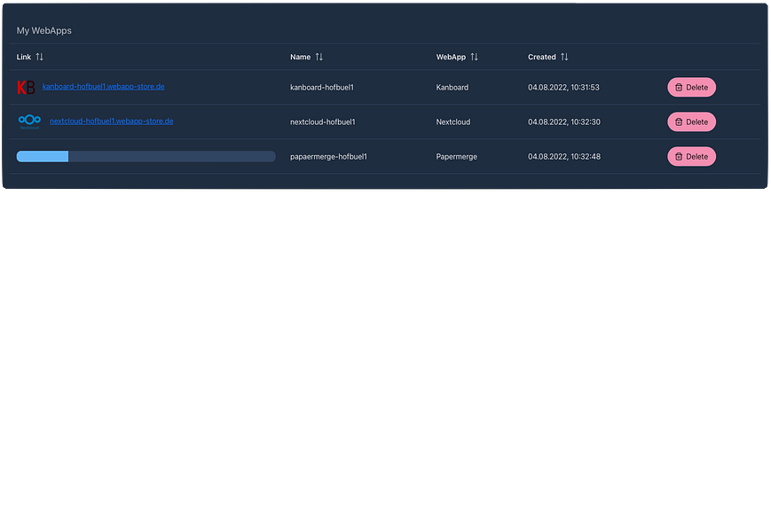Image resolution: width=771 pixels, height=532 pixels.
Task: Sort table by the Created column
Action: [x=564, y=57]
